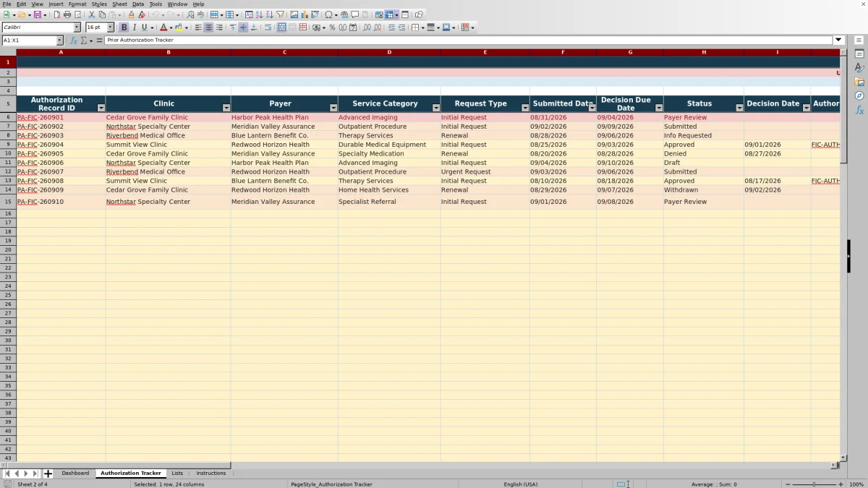Click the AutoFilter funnel icon
This screenshot has width=868, height=488.
pos(280,14)
